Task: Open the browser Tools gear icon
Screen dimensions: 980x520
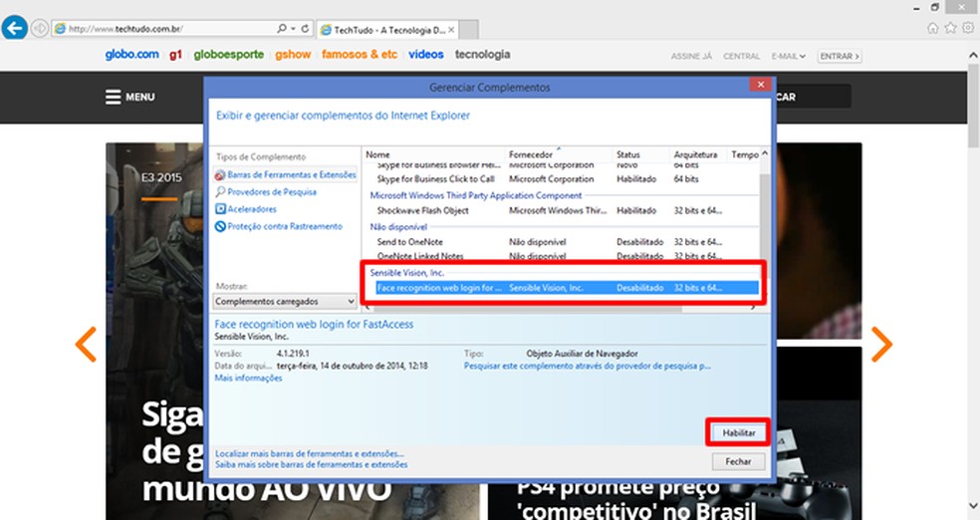Action: [x=968, y=28]
